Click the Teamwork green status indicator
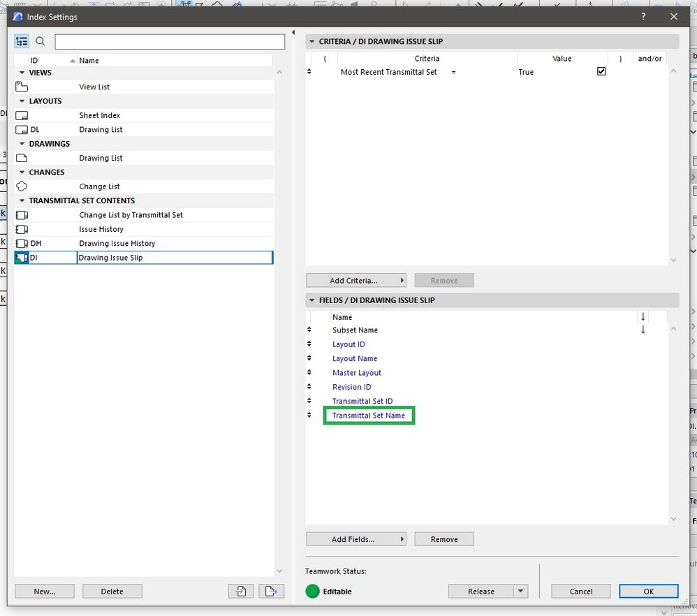697x616 pixels. click(312, 591)
